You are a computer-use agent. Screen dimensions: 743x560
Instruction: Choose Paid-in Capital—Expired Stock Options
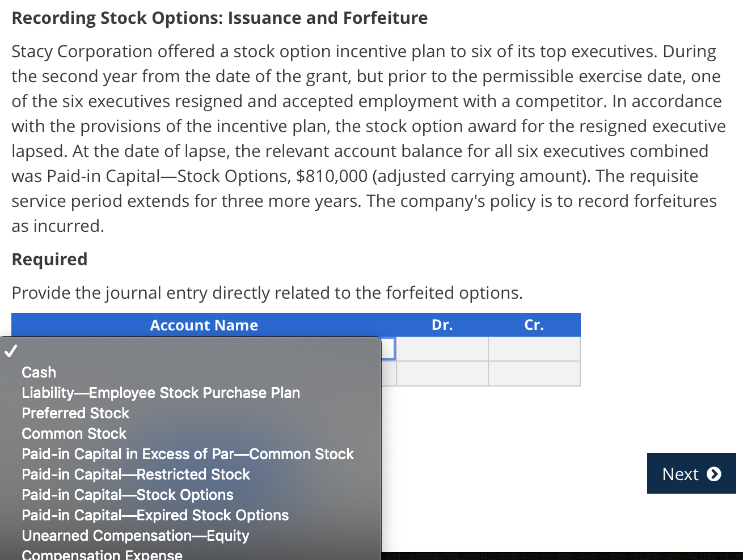155,515
